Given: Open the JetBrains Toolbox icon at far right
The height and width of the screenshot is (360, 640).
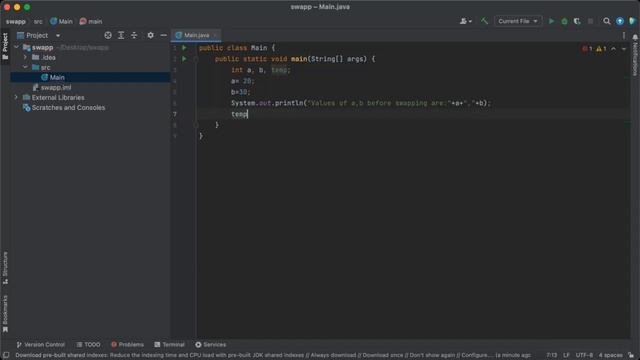Looking at the screenshot, I should [x=633, y=21].
